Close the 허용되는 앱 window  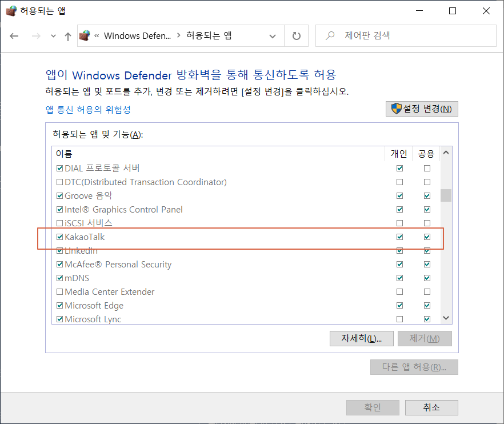click(x=486, y=11)
